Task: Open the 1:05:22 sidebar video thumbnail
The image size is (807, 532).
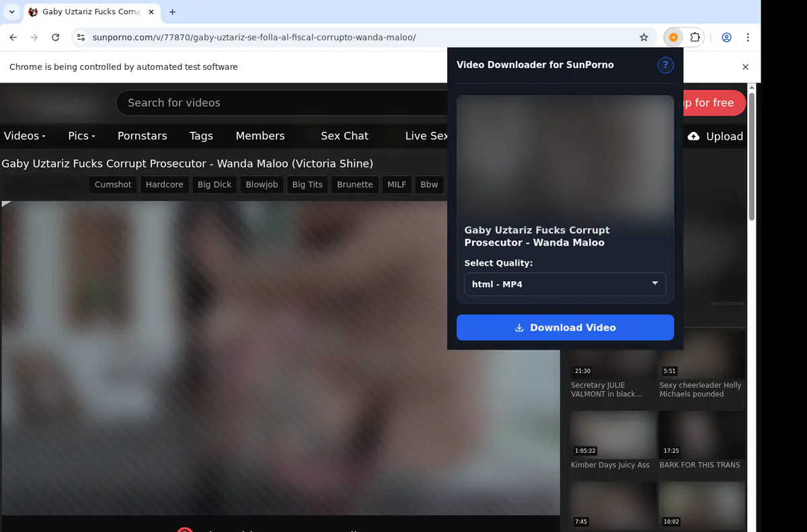Action: tap(613, 434)
